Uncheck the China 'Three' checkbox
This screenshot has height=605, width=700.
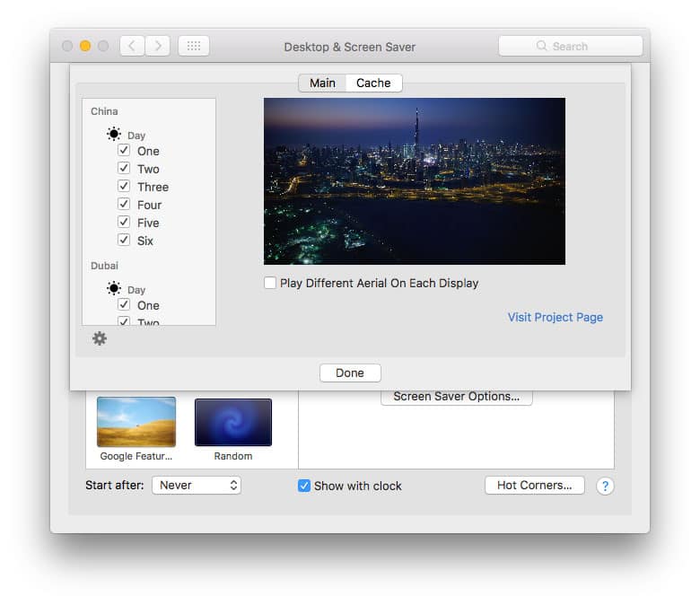124,187
